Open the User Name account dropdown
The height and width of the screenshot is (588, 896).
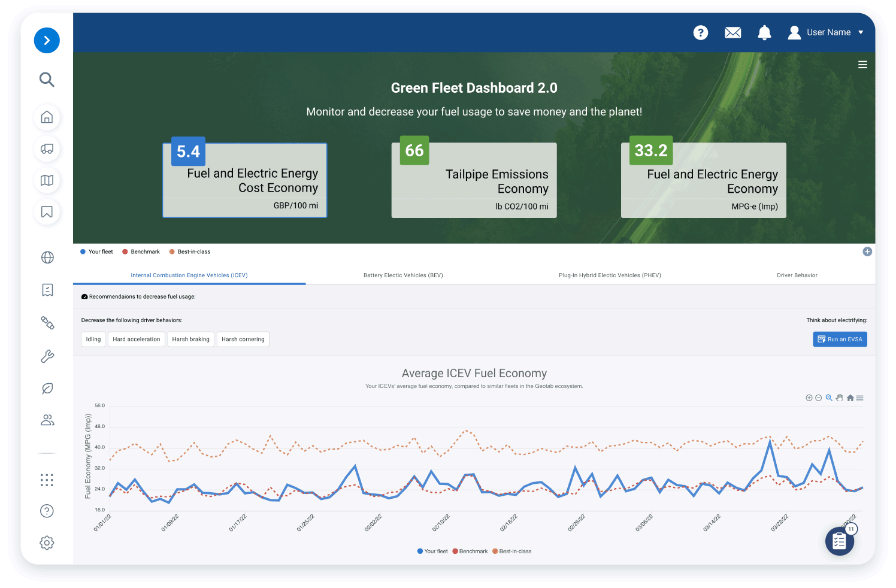point(826,32)
